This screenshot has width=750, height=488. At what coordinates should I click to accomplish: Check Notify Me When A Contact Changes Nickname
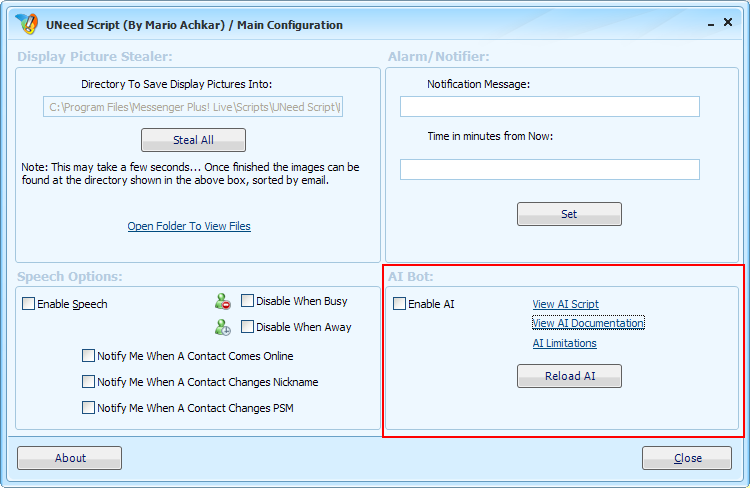88,381
